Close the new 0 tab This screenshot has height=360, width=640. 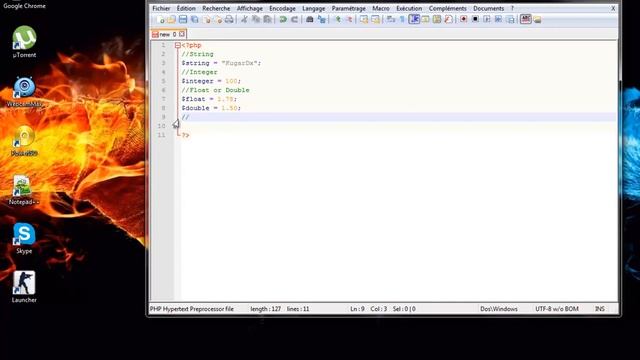click(182, 34)
